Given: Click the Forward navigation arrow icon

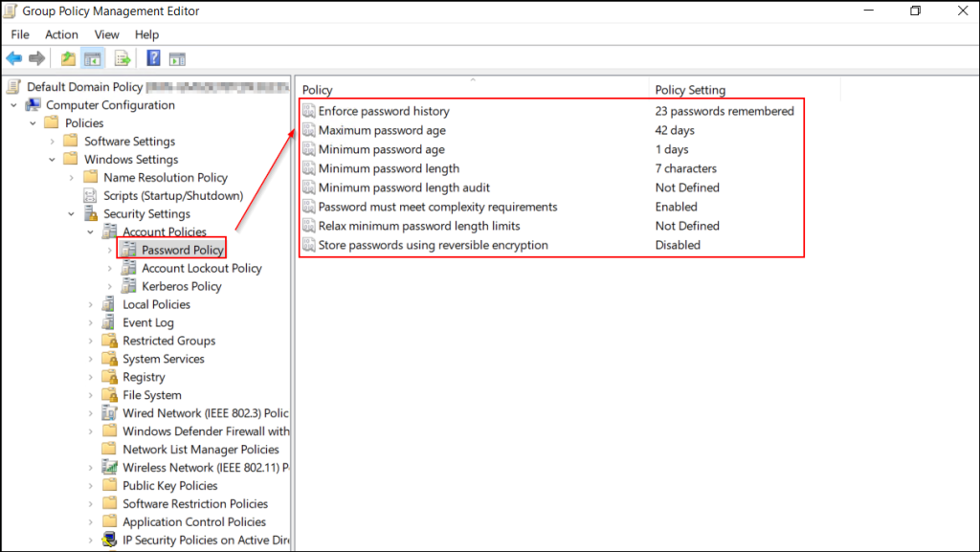Looking at the screenshot, I should point(36,57).
